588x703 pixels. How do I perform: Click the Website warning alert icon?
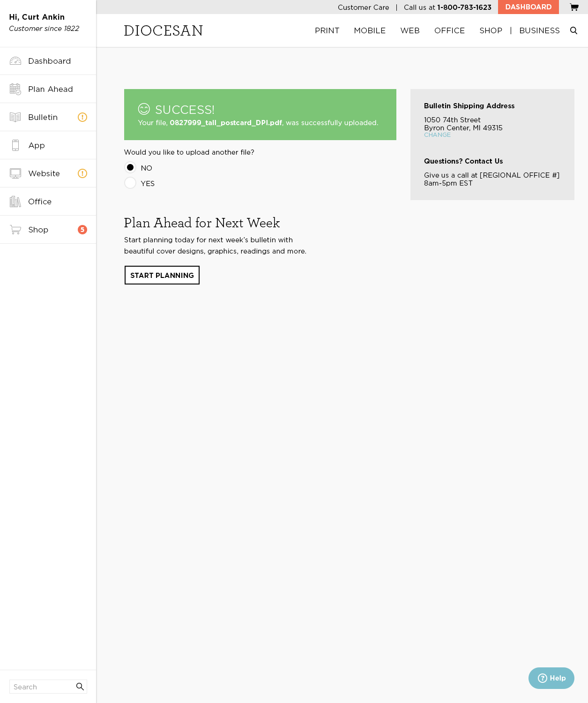pos(82,173)
